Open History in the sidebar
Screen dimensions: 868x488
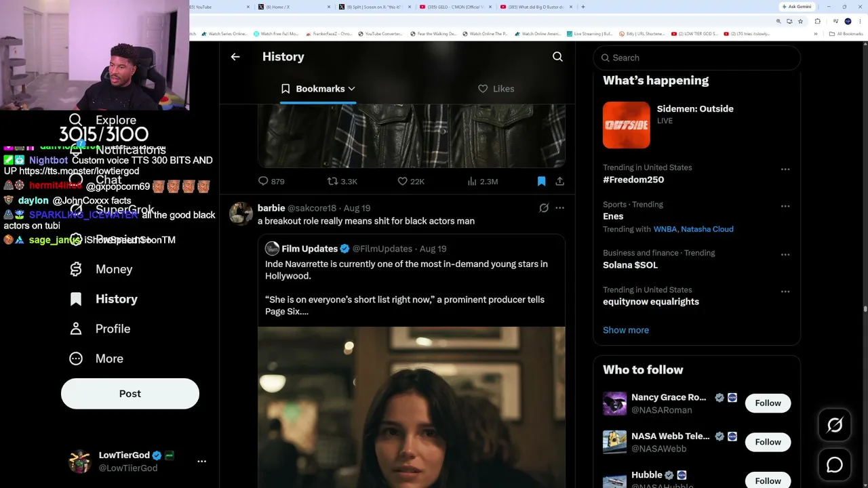[x=103, y=299]
